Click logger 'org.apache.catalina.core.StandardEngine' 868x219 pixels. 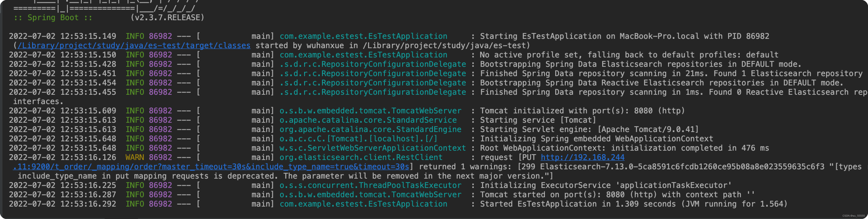[370, 129]
